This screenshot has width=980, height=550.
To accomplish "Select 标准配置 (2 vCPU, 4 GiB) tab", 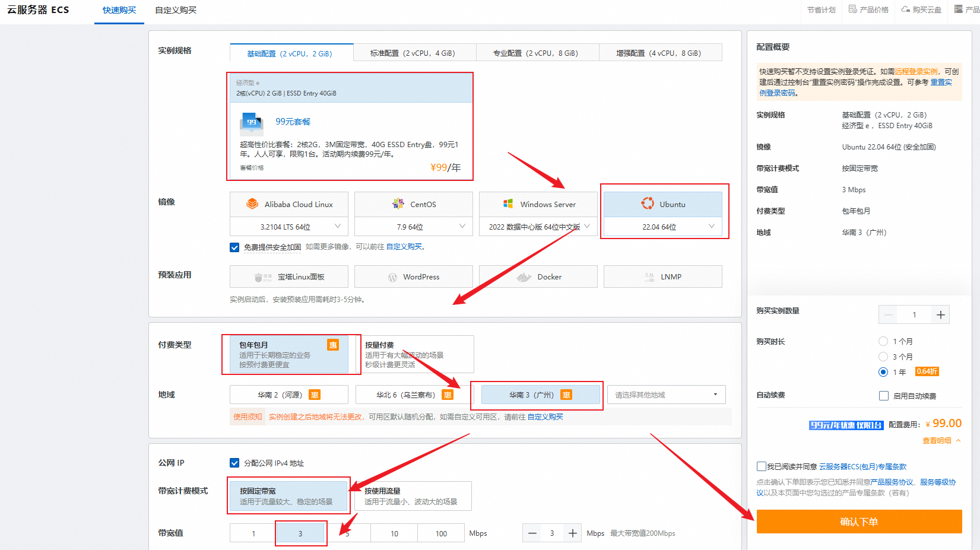I will point(414,53).
